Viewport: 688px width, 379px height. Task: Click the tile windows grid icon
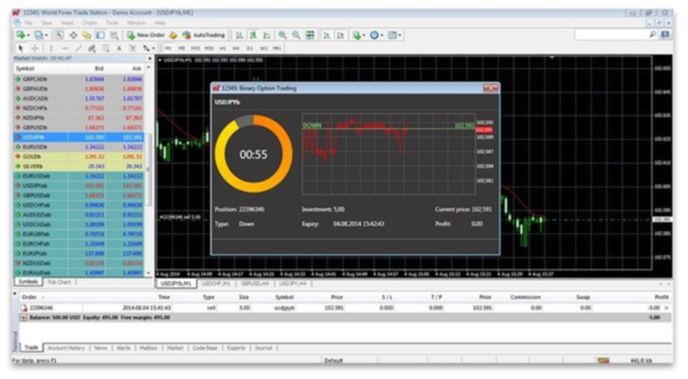point(310,35)
